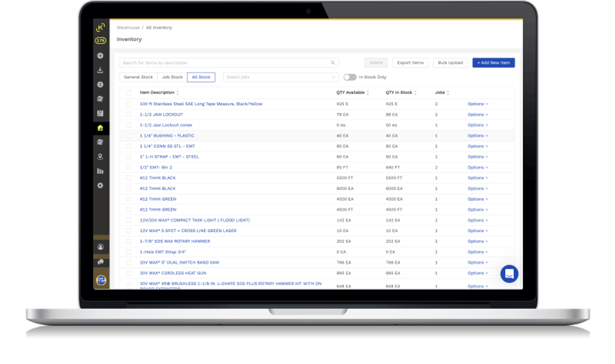Viewport: 615px width, 364px height.
Task: Check the 1-1/2 JAW LOCKOUT row checkbox
Action: 129,115
